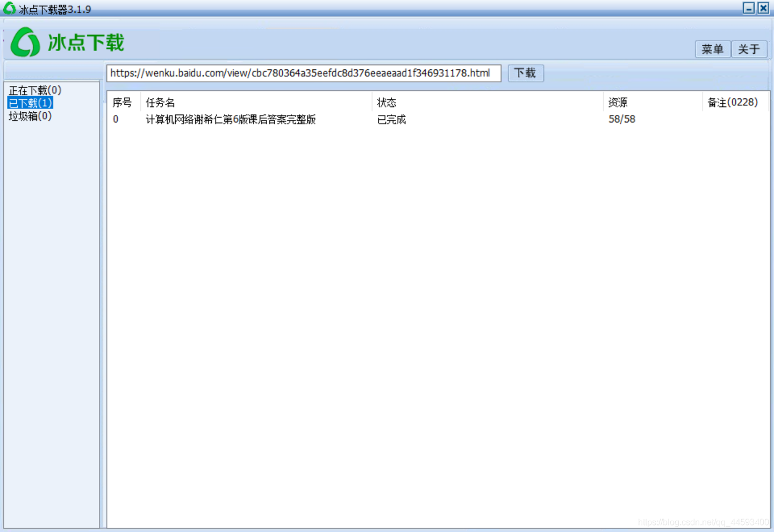Click the 状态 column header
Viewport: 774px width, 532px height.
(x=386, y=102)
